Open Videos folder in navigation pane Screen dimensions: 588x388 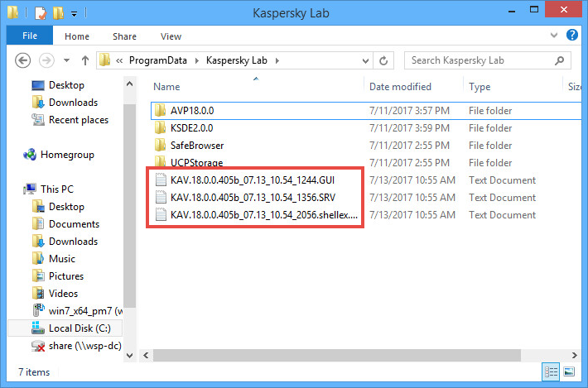(63, 294)
